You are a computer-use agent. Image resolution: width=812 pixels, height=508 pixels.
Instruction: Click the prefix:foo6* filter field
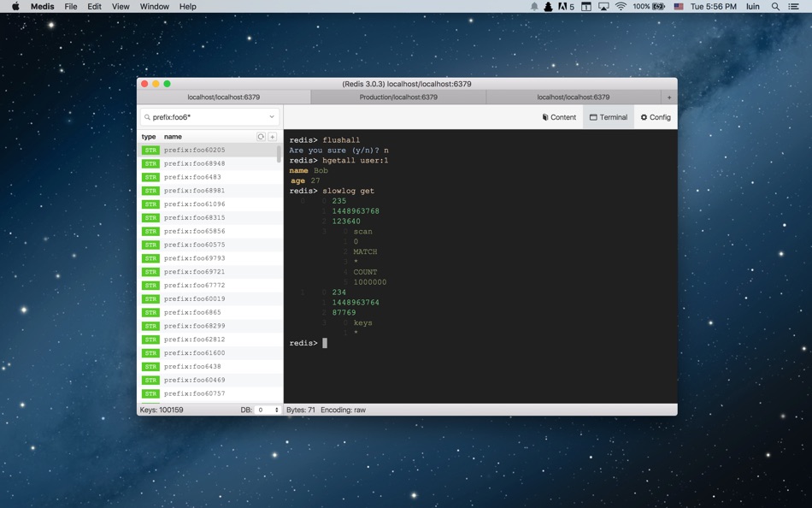(x=209, y=117)
